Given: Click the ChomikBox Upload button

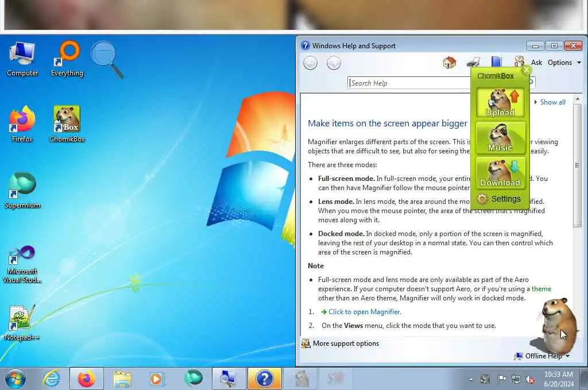Looking at the screenshot, I should coord(500,103).
